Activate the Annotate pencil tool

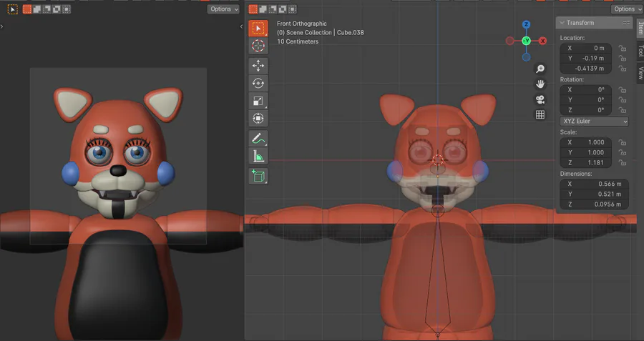258,139
